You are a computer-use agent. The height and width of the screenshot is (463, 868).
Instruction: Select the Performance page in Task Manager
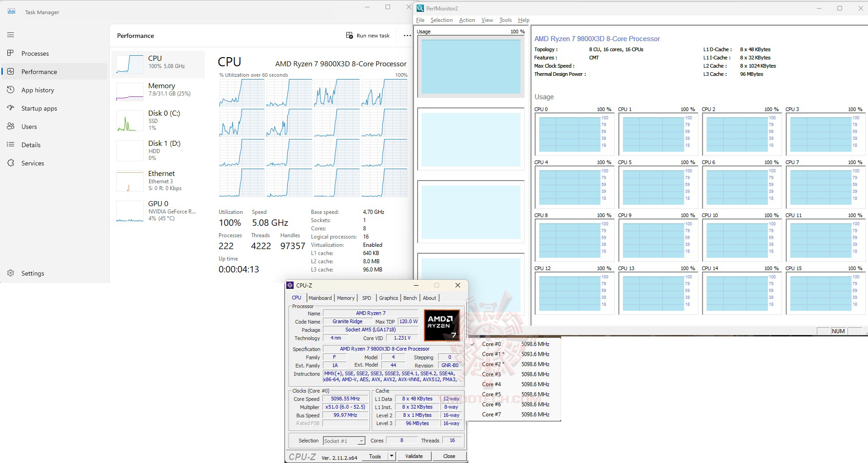point(55,72)
